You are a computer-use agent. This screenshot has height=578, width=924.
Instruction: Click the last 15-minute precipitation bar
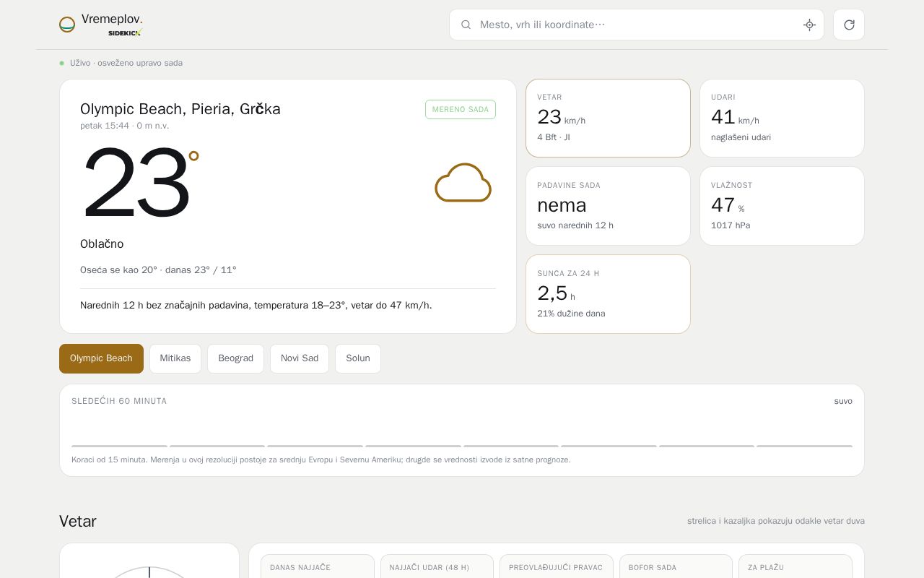(x=804, y=446)
